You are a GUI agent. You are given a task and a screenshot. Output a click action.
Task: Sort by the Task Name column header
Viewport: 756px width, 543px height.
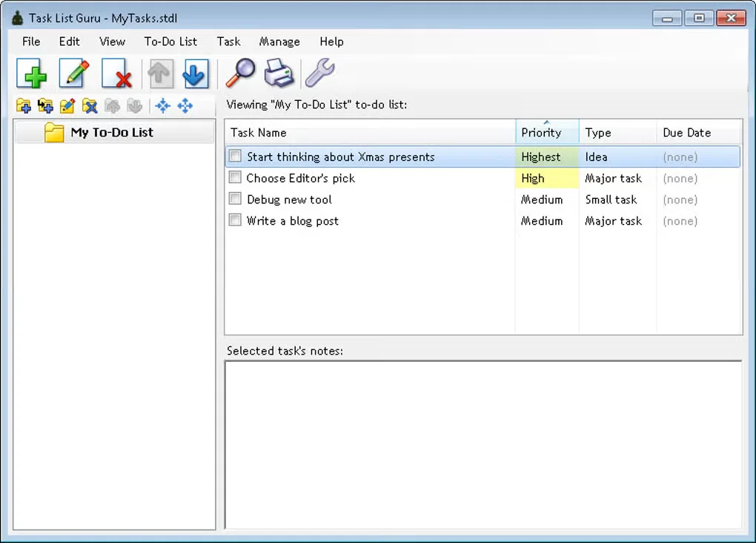click(370, 132)
